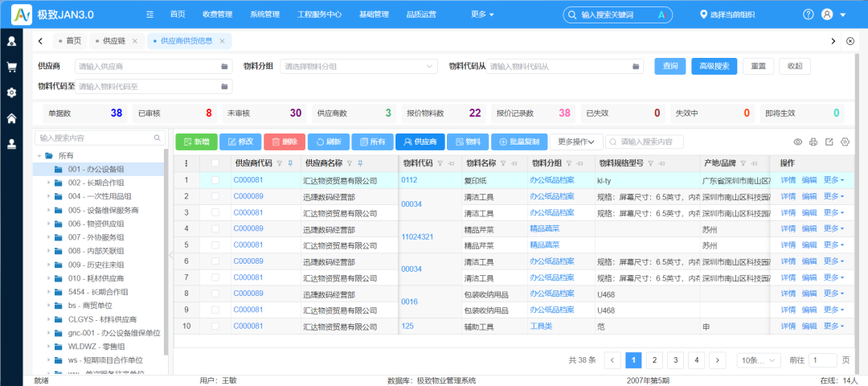
Task: Click the 批量复制 button
Action: pos(519,142)
